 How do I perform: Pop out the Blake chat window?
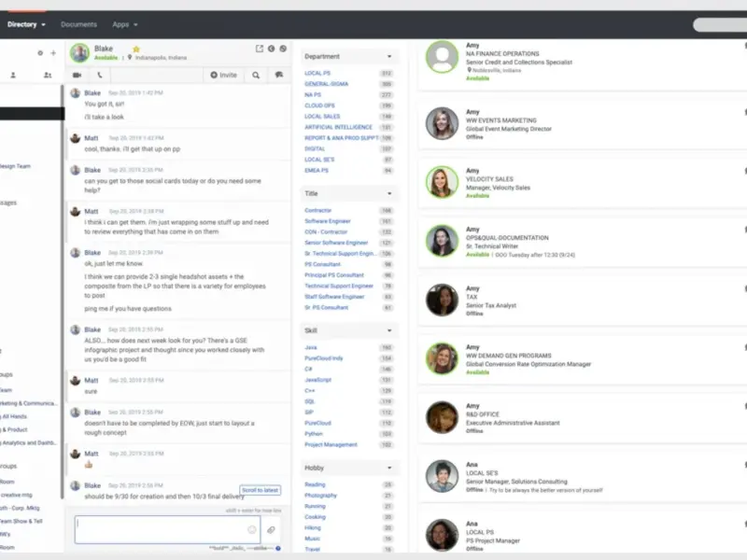(x=260, y=49)
